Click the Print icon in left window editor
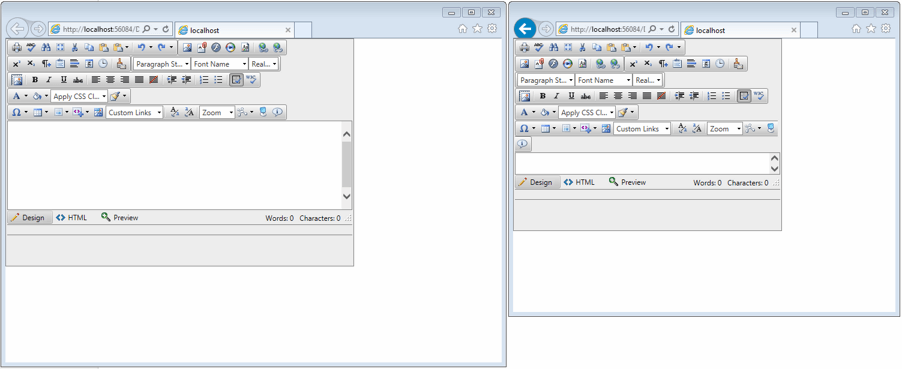 pyautogui.click(x=17, y=48)
